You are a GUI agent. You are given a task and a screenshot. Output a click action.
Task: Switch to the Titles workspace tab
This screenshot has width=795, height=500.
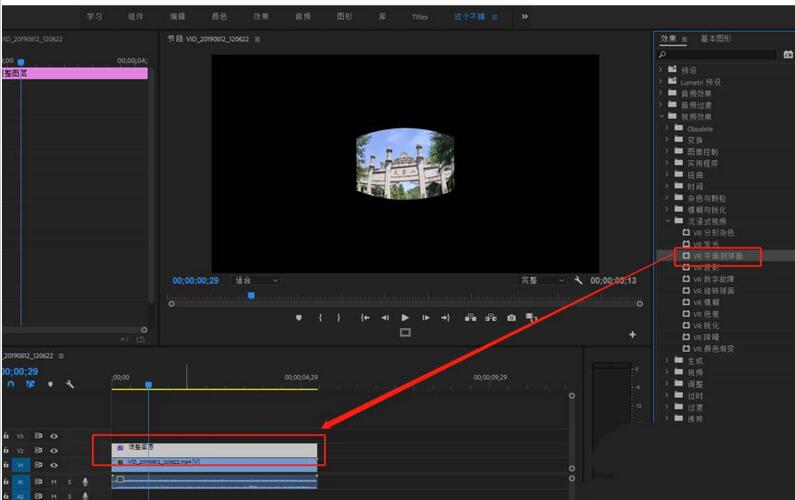click(420, 17)
